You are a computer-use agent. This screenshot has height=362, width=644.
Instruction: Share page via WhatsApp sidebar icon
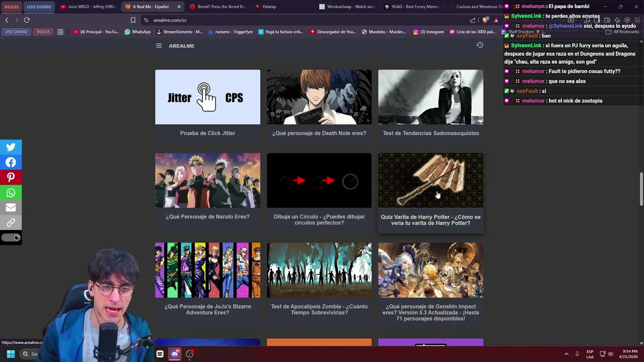(x=11, y=193)
